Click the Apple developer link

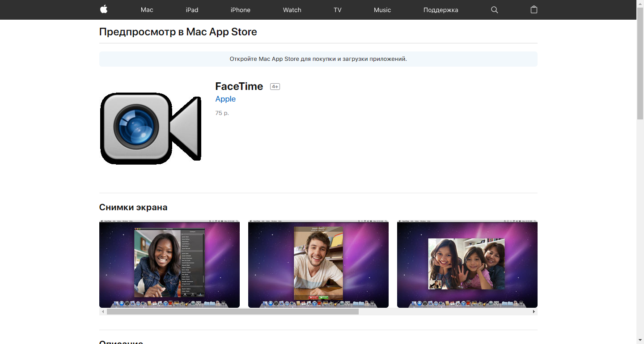point(225,98)
